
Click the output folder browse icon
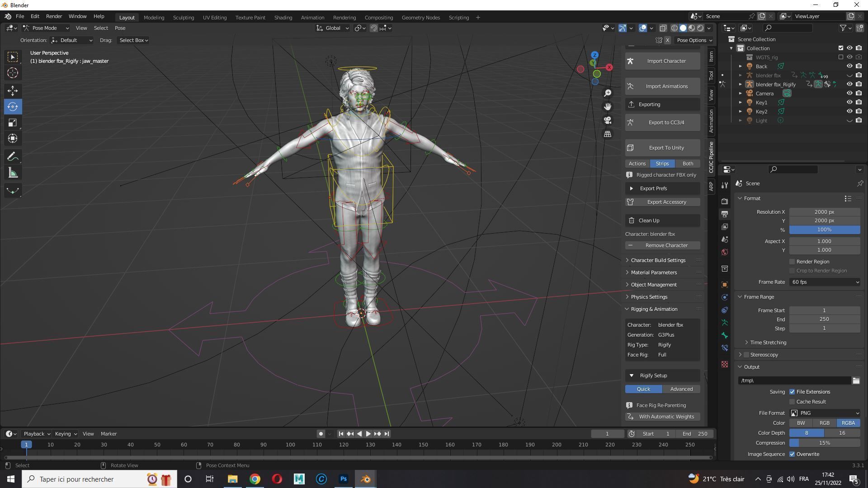coord(856,380)
